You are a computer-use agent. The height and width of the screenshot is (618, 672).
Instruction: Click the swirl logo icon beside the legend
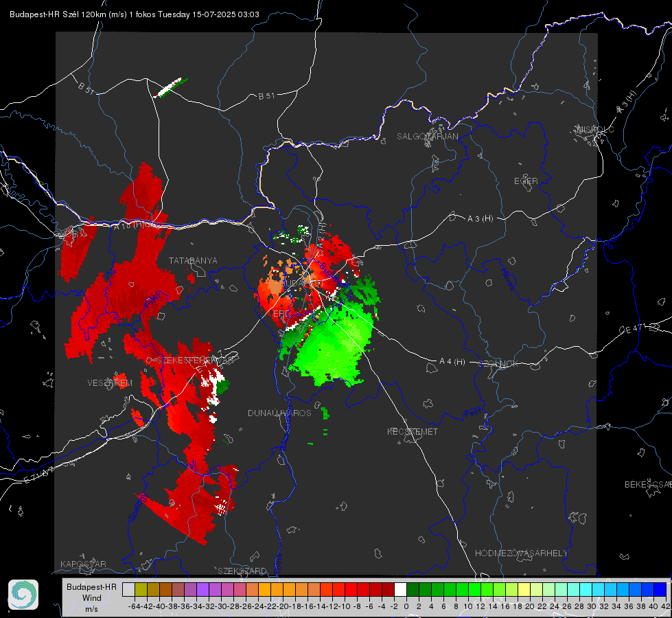pos(23,595)
